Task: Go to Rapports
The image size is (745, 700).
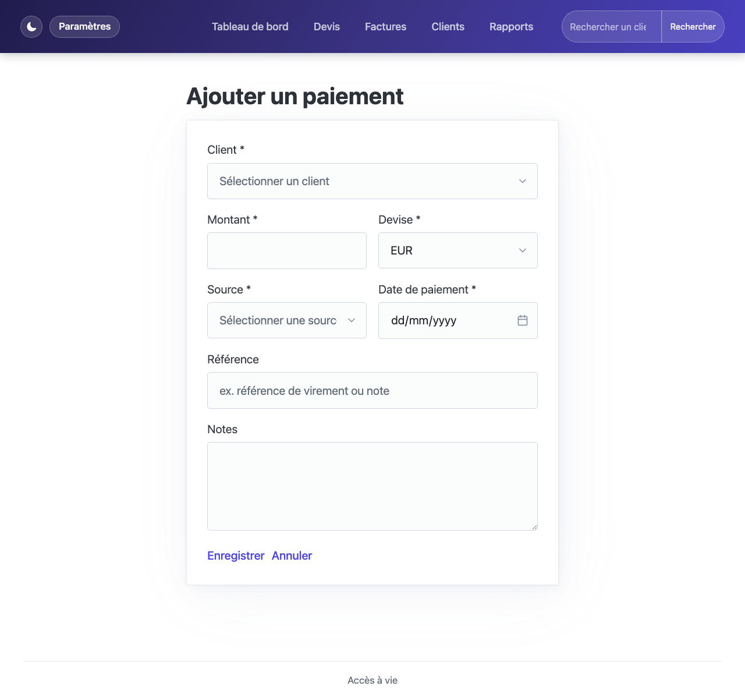Action: [511, 27]
